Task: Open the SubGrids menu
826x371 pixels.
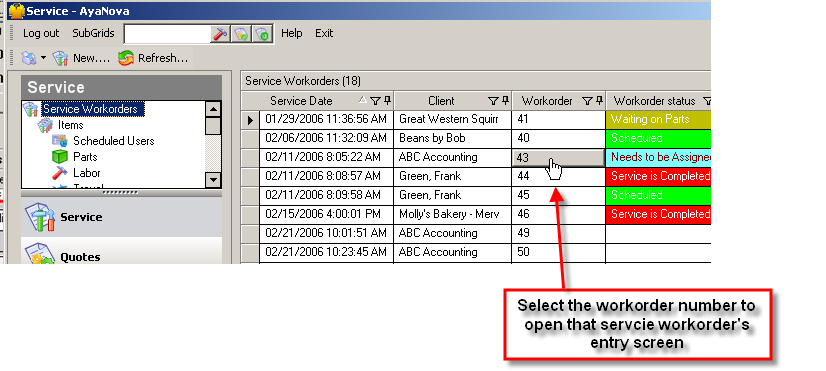Action: coord(93,33)
